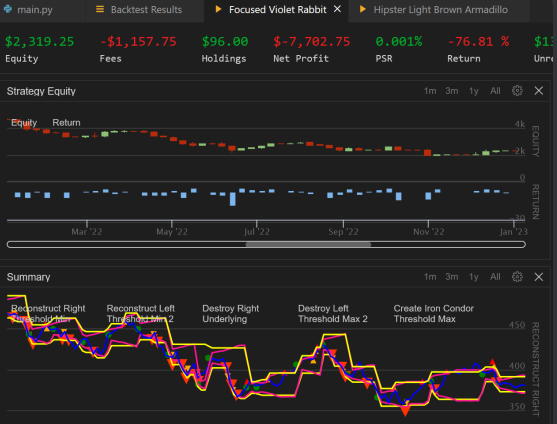Click the Sep '22 axis label

click(343, 232)
